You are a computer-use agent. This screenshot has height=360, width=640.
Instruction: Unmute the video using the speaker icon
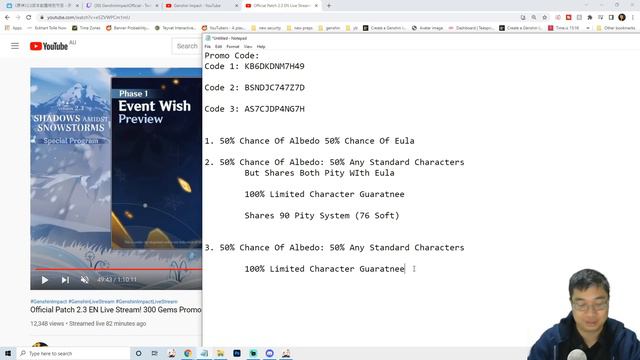click(x=84, y=280)
